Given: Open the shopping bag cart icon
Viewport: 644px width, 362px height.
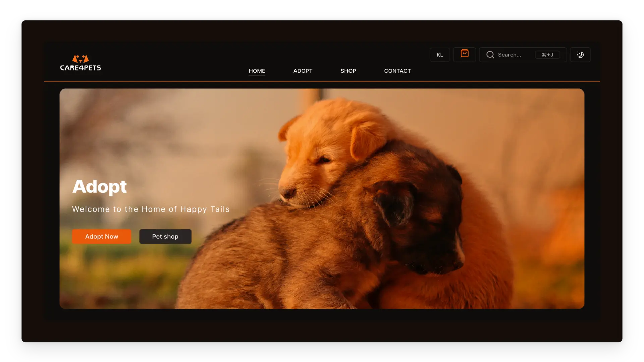Looking at the screenshot, I should pyautogui.click(x=464, y=54).
